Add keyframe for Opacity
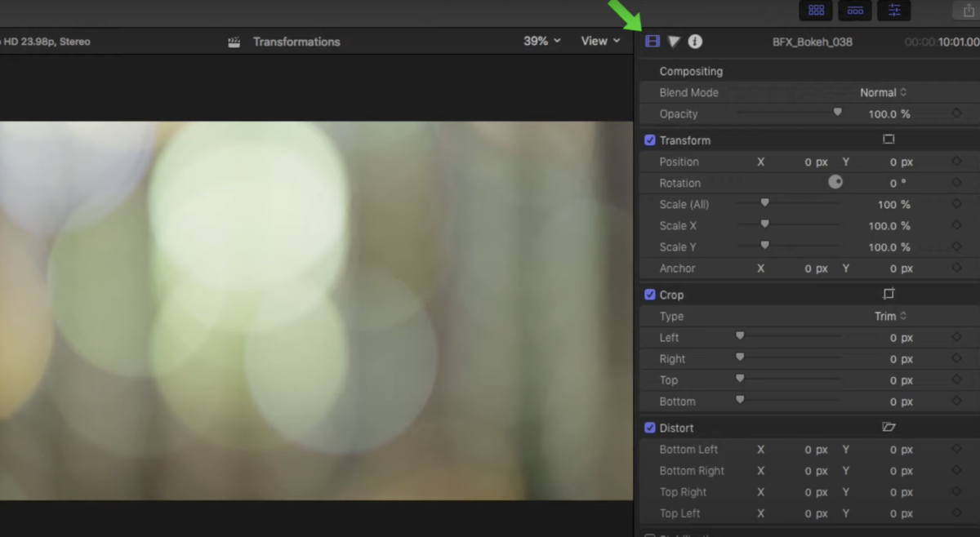Image resolution: width=980 pixels, height=537 pixels. click(956, 114)
